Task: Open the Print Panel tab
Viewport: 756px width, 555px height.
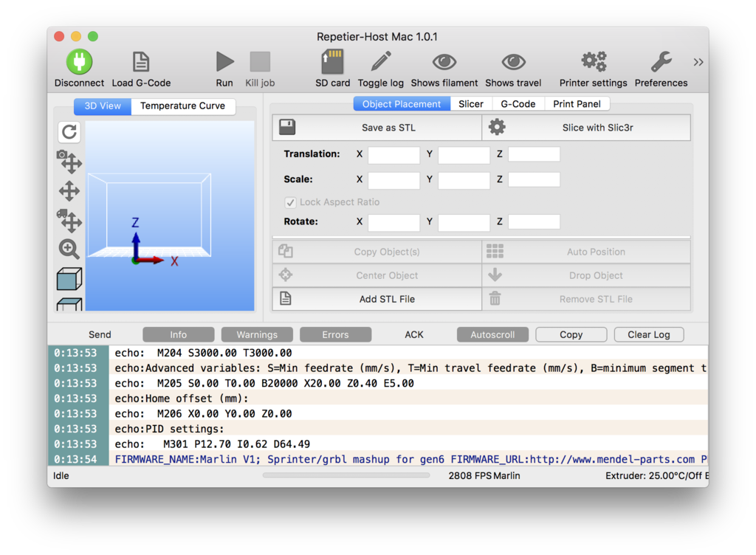Action: pyautogui.click(x=577, y=104)
